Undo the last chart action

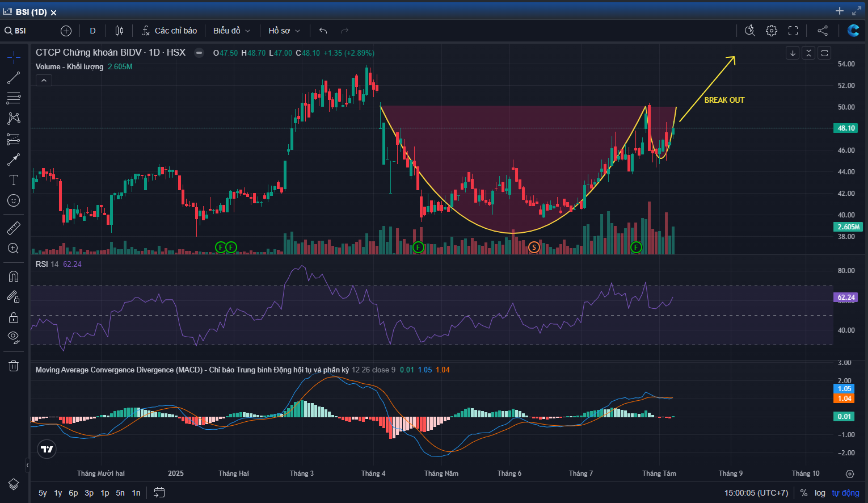[x=323, y=31]
